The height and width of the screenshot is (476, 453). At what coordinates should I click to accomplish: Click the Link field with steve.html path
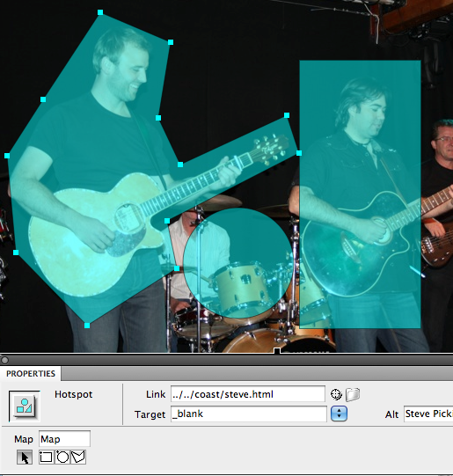247,394
